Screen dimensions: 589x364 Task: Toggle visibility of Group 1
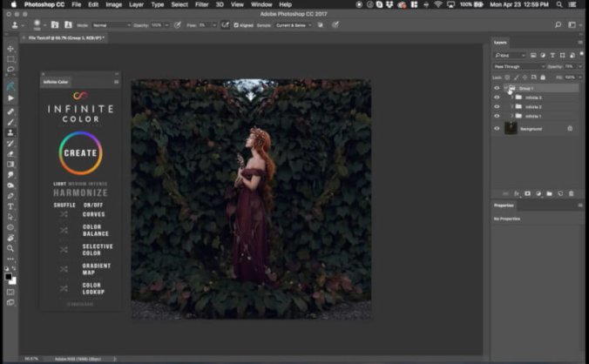click(497, 88)
